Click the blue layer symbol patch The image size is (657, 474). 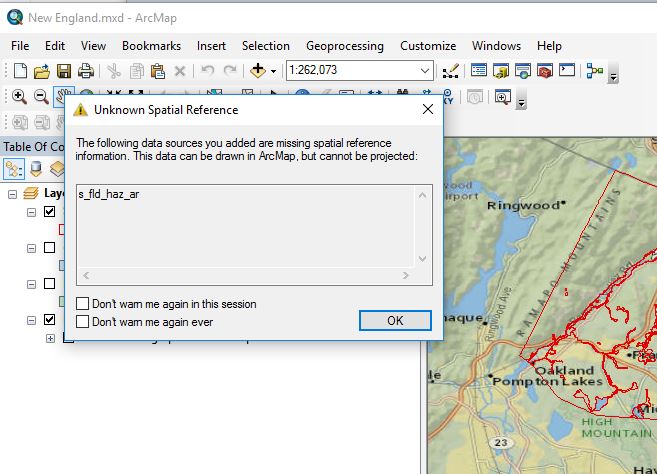click(62, 265)
